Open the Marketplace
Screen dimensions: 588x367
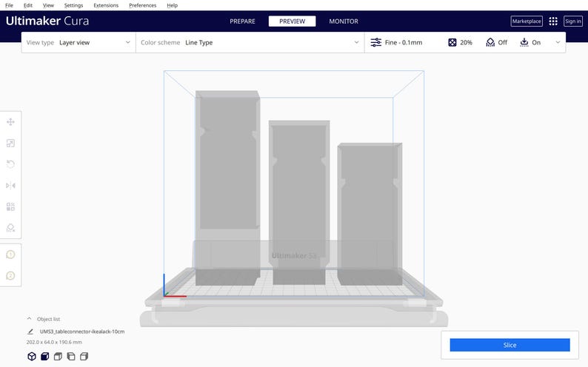(527, 21)
